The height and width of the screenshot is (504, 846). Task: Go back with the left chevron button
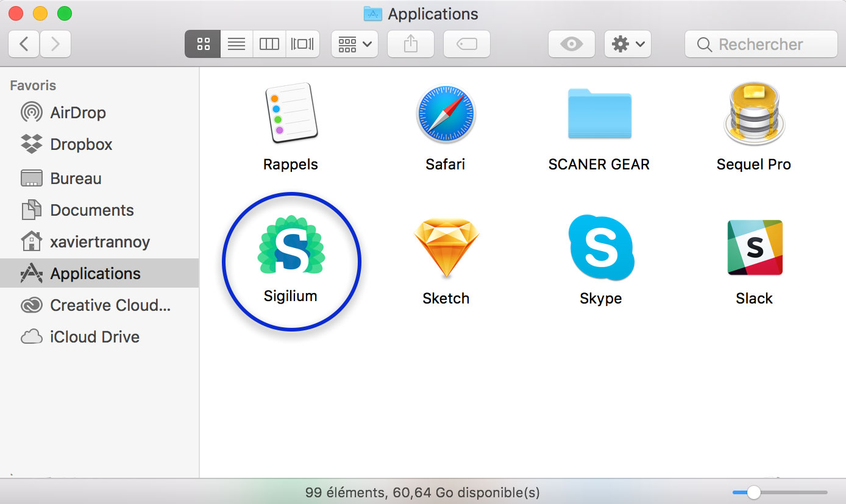tap(24, 44)
